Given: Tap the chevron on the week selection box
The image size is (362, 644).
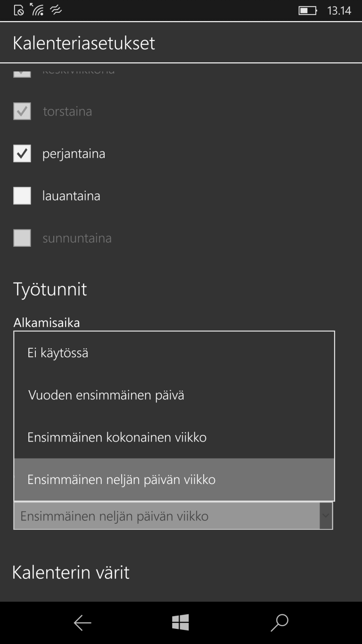Looking at the screenshot, I should (325, 516).
